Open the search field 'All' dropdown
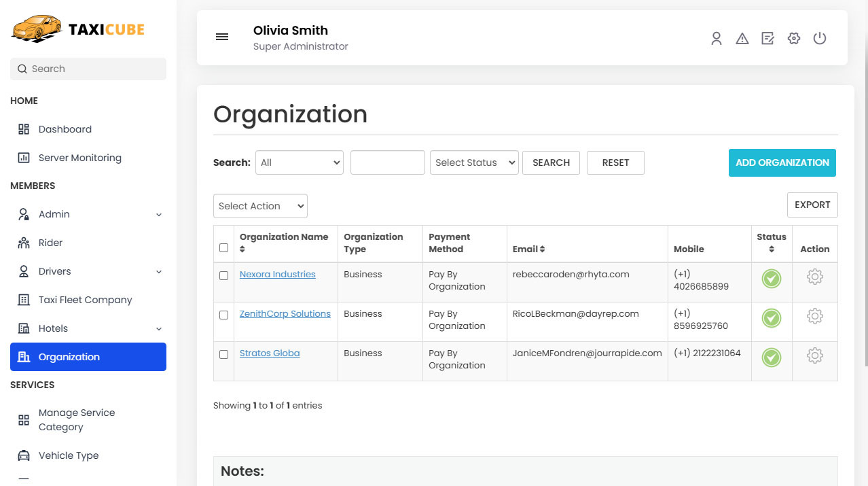 pyautogui.click(x=300, y=163)
